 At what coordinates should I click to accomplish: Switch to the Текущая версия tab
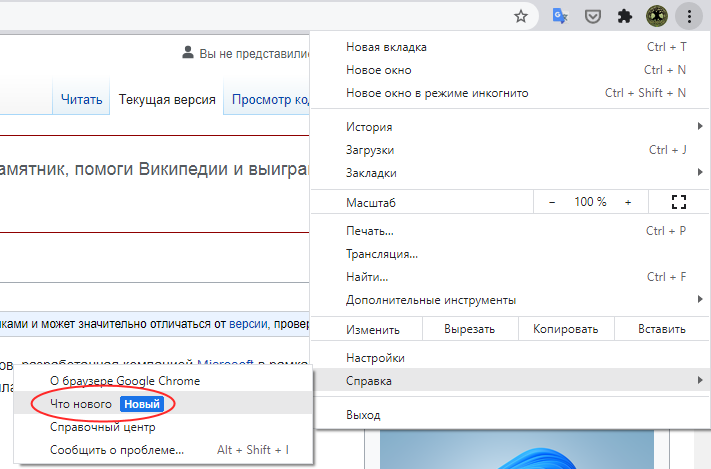pos(167,99)
